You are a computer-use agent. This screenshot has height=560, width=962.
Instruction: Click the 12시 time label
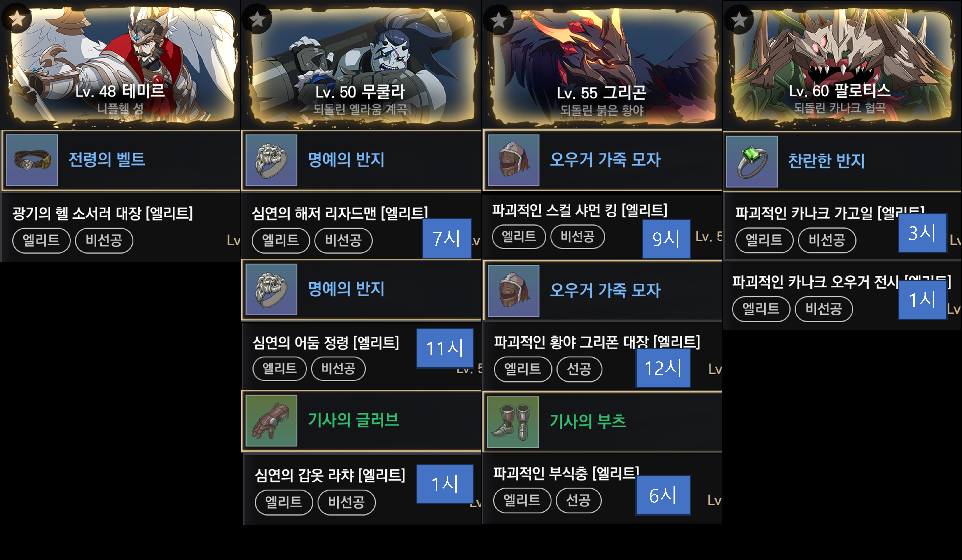coord(663,368)
